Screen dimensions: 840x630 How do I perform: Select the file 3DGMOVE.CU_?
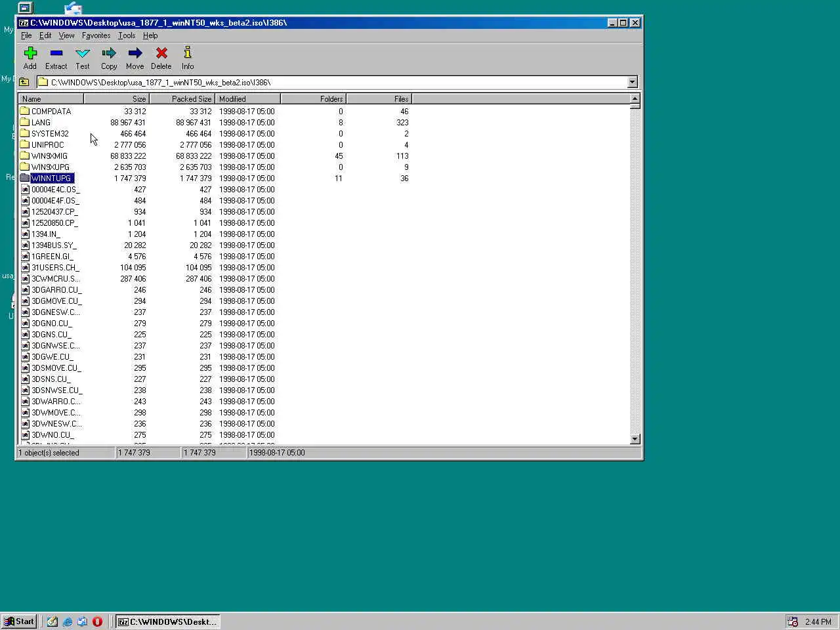[56, 301]
